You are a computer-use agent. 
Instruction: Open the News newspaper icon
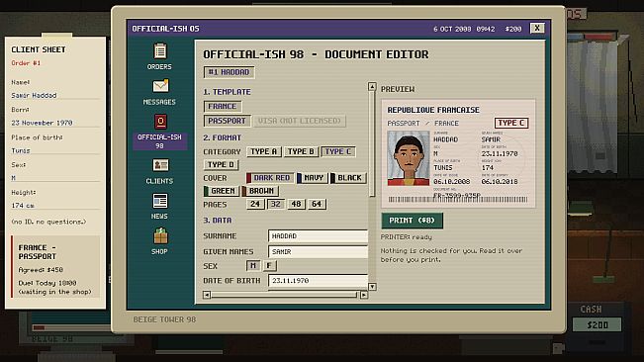pos(160,201)
